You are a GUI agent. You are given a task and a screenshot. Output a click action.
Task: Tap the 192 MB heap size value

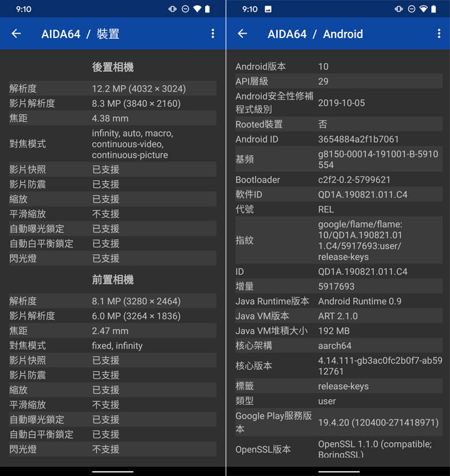(334, 331)
